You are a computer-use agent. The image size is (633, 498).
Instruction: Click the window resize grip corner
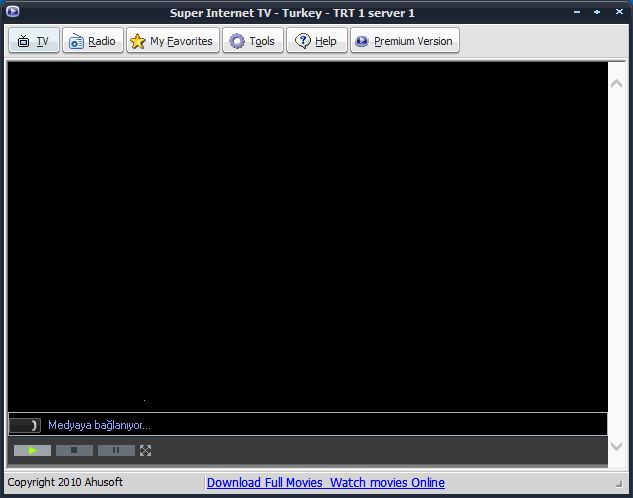point(619,484)
